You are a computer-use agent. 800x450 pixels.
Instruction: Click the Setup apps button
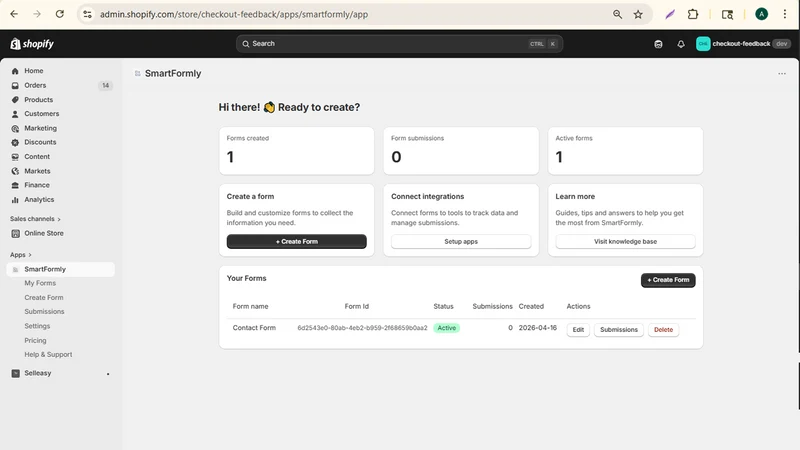tap(461, 241)
